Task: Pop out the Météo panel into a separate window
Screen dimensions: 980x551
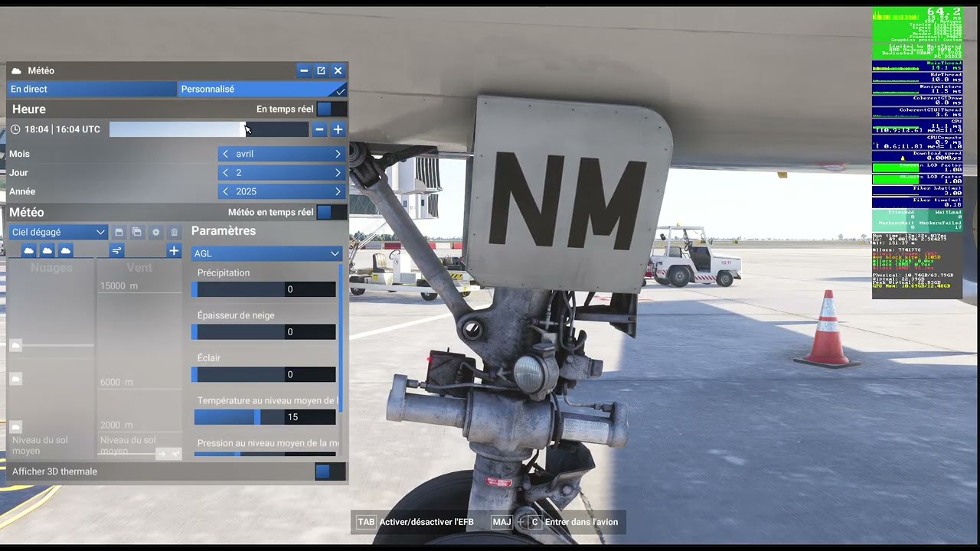Action: 321,70
